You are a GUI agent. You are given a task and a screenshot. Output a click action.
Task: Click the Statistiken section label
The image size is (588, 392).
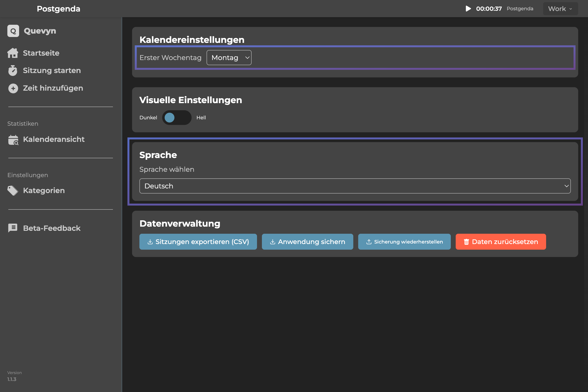[x=23, y=124]
